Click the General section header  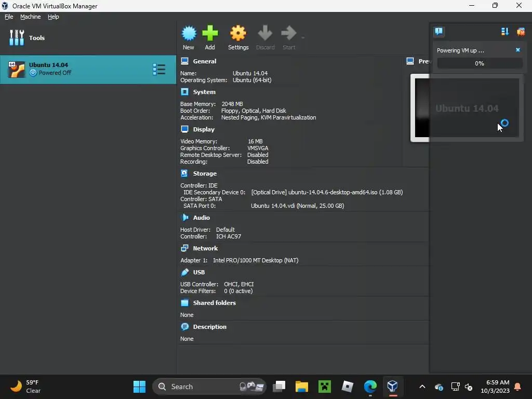(205, 61)
